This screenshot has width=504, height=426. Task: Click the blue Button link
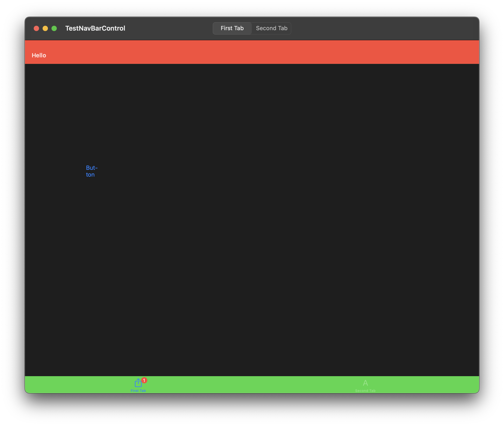pyautogui.click(x=92, y=171)
